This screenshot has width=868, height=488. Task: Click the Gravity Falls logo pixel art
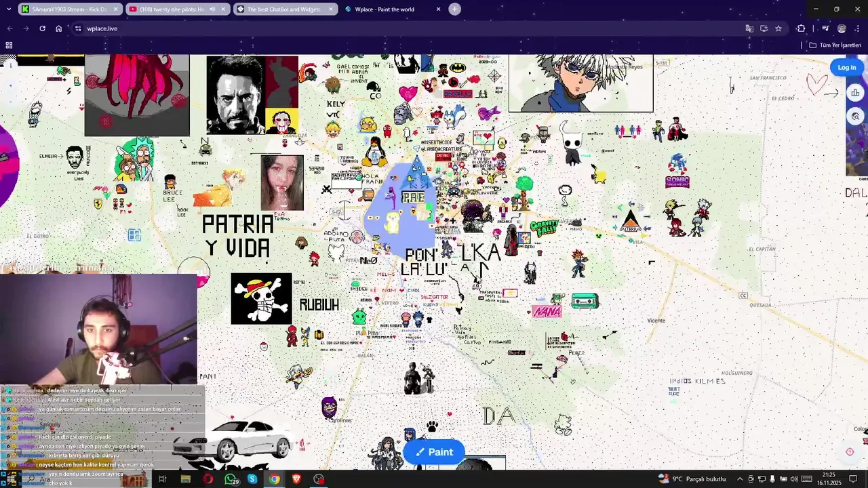click(544, 227)
